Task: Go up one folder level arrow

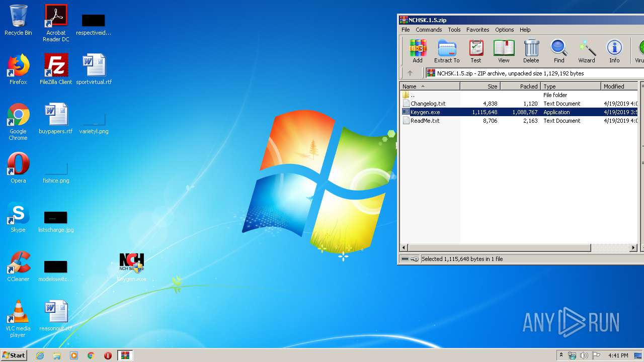Action: pos(410,73)
